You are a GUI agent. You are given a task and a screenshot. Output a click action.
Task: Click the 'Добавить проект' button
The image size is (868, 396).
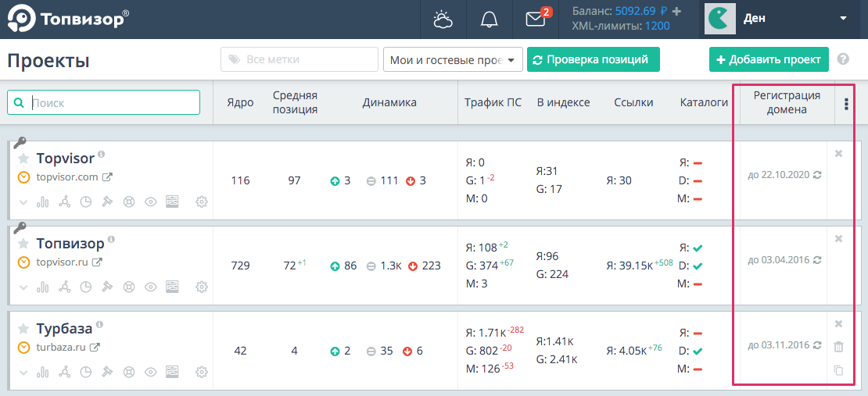[768, 59]
